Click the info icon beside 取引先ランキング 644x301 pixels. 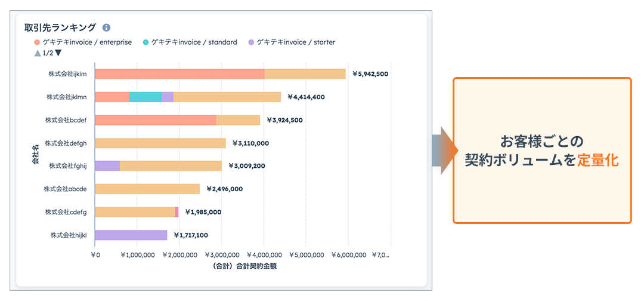point(106,27)
